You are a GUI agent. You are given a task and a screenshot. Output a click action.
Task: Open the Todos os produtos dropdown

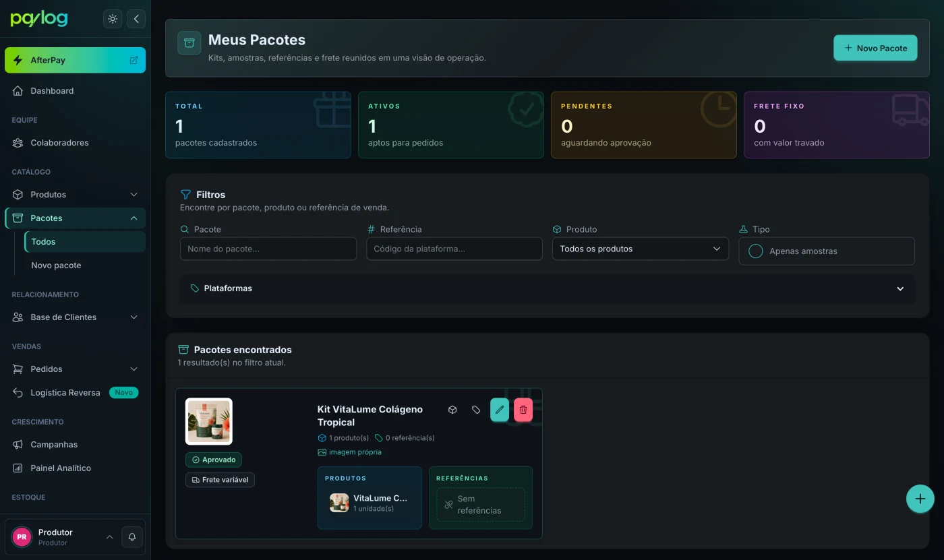click(641, 249)
